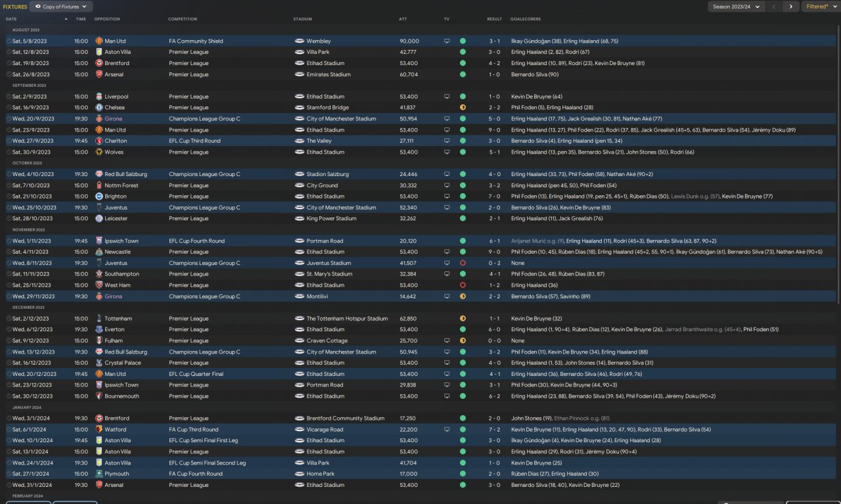Click the 14,642 attendance at Montilivi
This screenshot has width=841, height=504.
(407, 296)
